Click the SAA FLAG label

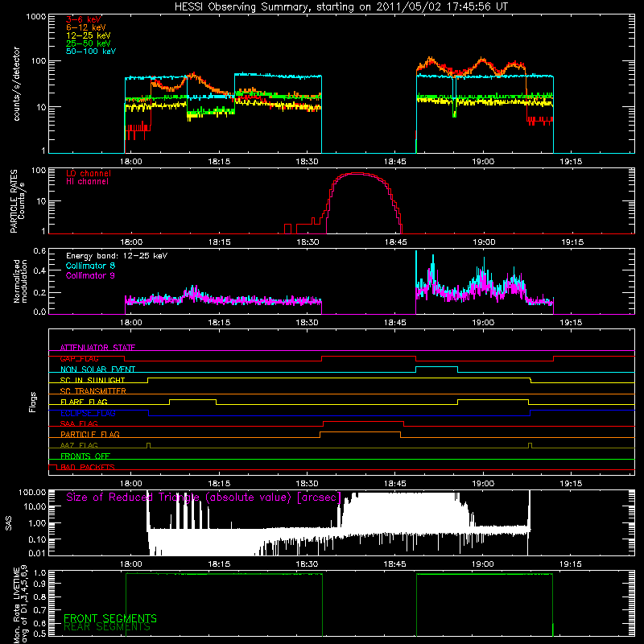tap(79, 423)
